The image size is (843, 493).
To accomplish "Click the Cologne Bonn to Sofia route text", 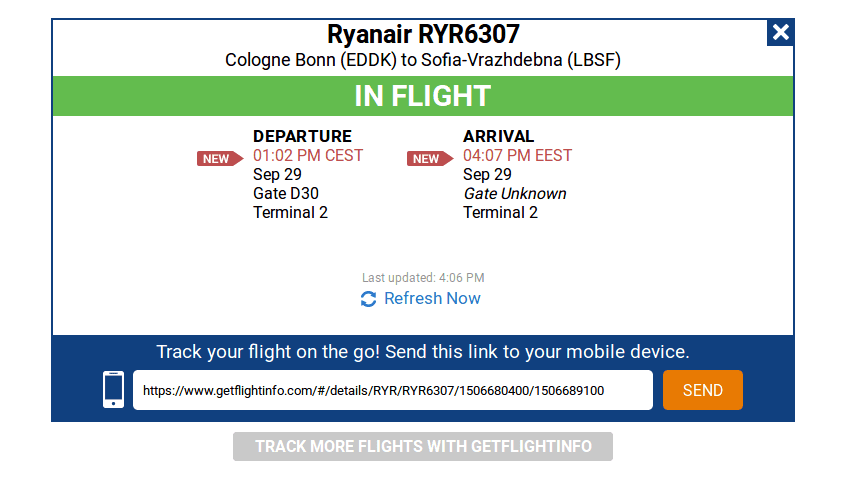I will coord(422,60).
